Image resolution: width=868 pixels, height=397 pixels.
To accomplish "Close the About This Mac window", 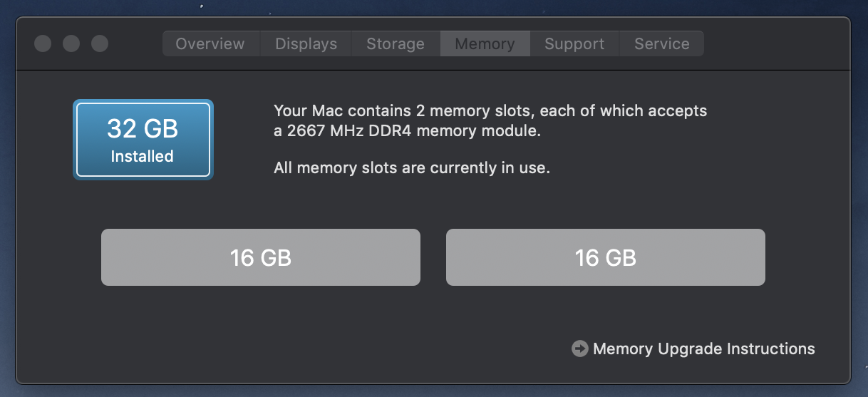I will [43, 43].
